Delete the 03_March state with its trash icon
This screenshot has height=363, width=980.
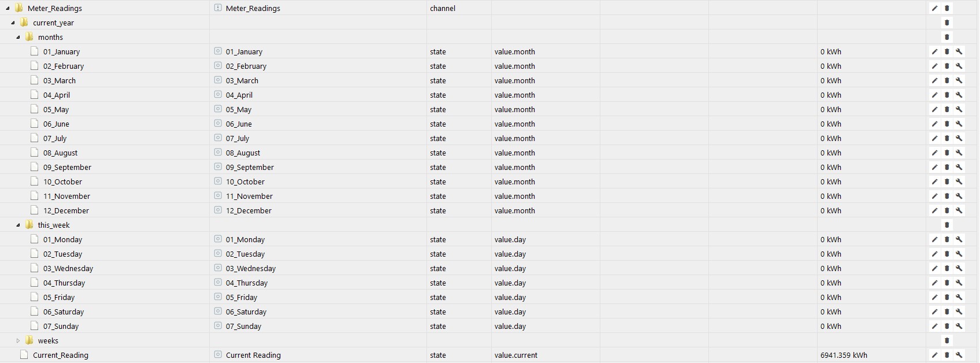pyautogui.click(x=946, y=80)
